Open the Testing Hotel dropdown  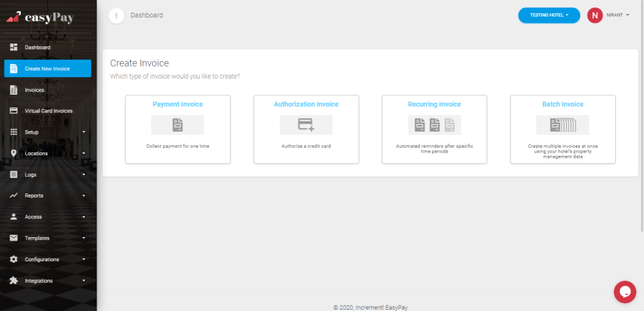(549, 15)
